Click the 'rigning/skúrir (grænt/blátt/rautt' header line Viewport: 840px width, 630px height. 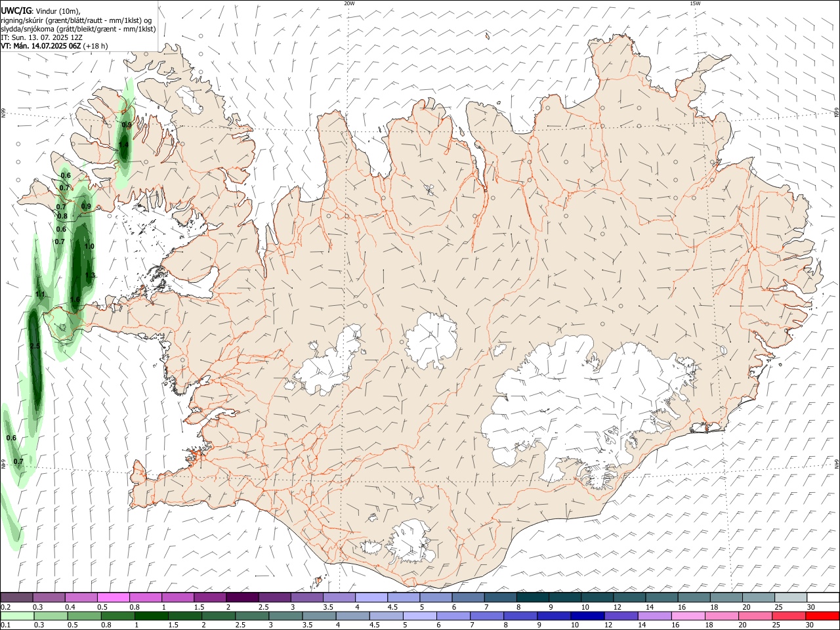click(x=76, y=20)
